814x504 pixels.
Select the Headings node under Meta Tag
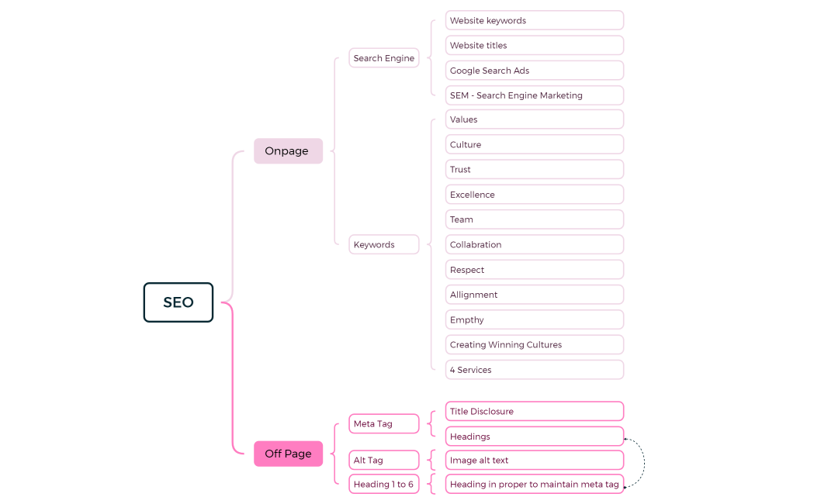click(534, 437)
